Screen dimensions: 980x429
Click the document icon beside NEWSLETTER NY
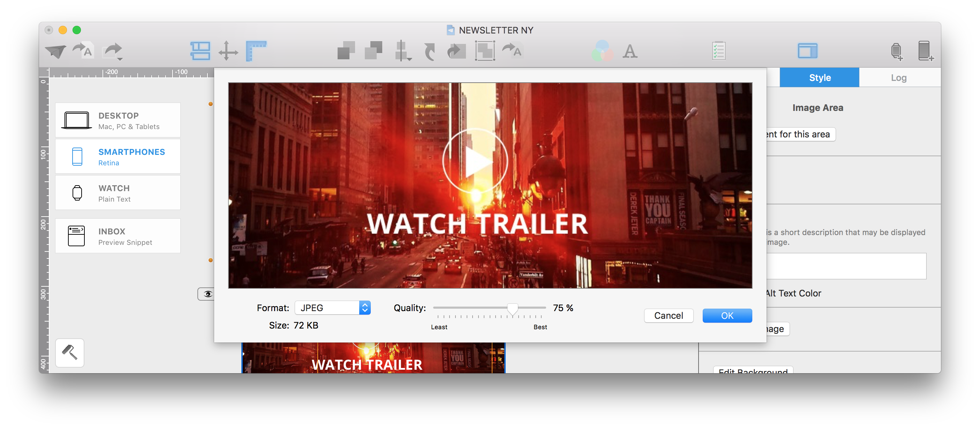(x=451, y=30)
